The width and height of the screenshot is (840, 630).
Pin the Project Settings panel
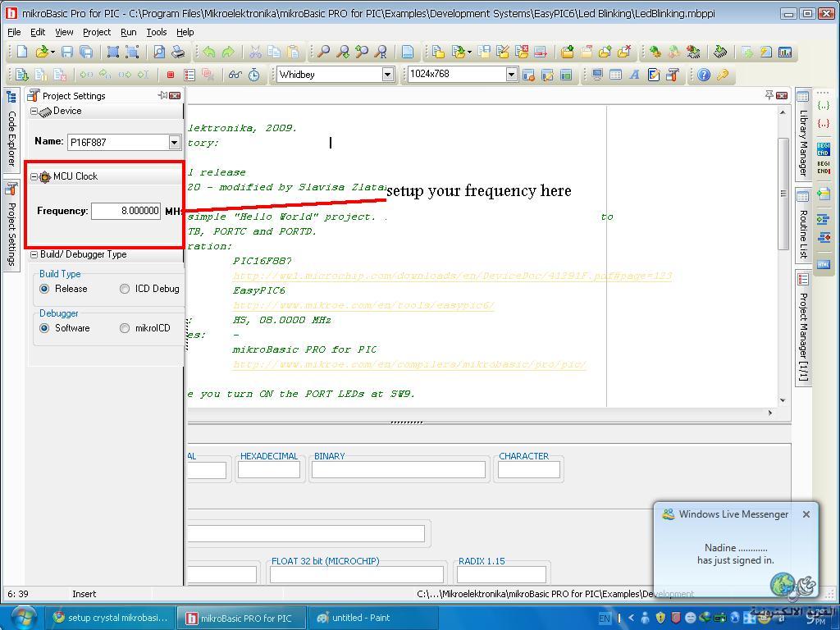(162, 95)
